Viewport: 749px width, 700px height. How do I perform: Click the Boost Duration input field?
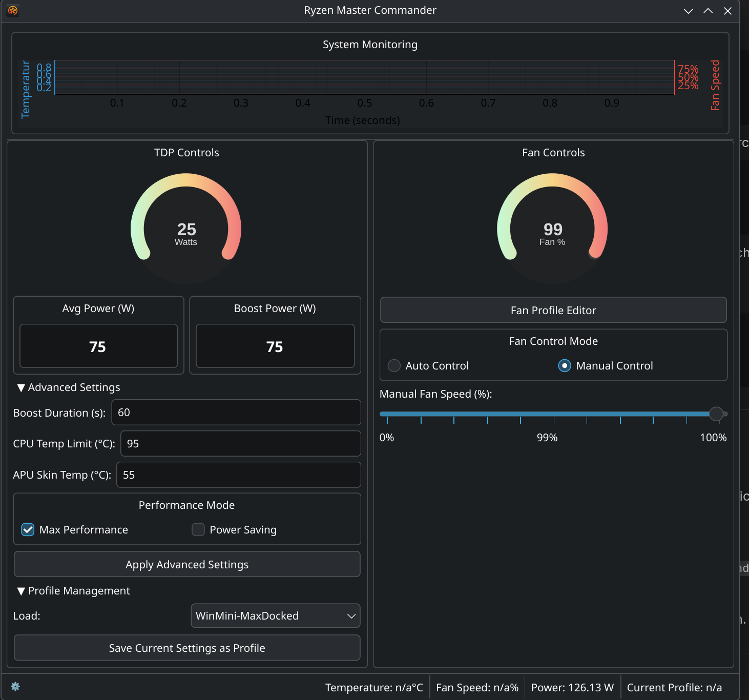pyautogui.click(x=236, y=413)
